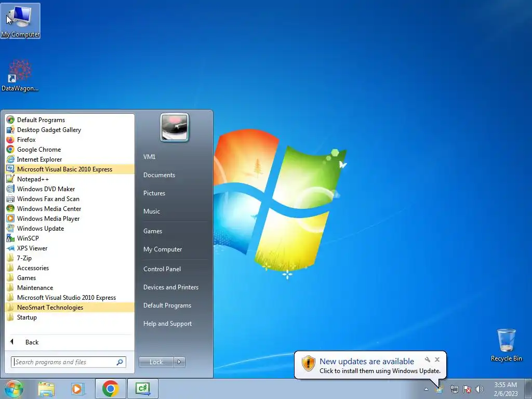
Task: Expand the 7-Zip folder
Action: point(70,258)
